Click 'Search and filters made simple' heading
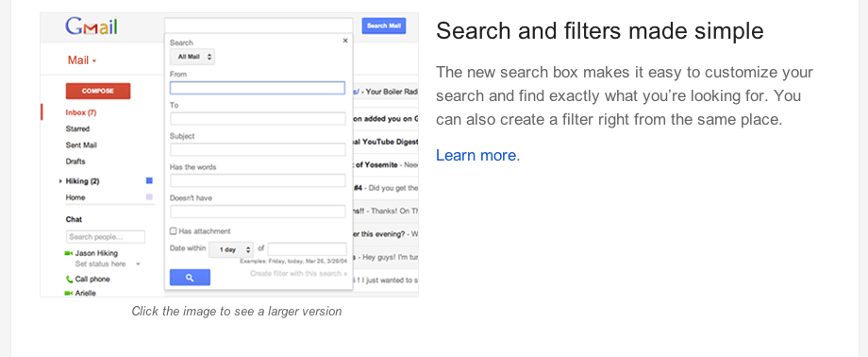Viewport: 868px width, 357px height. click(599, 31)
